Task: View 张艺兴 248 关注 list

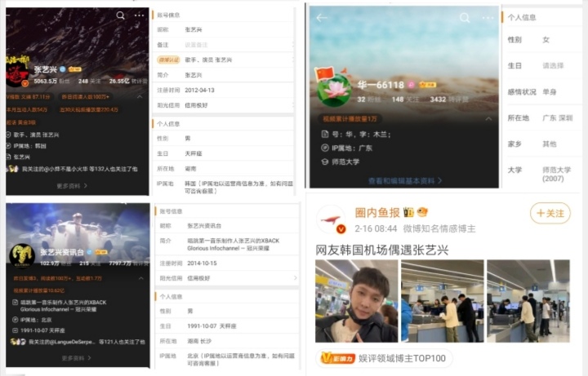Action: point(89,81)
